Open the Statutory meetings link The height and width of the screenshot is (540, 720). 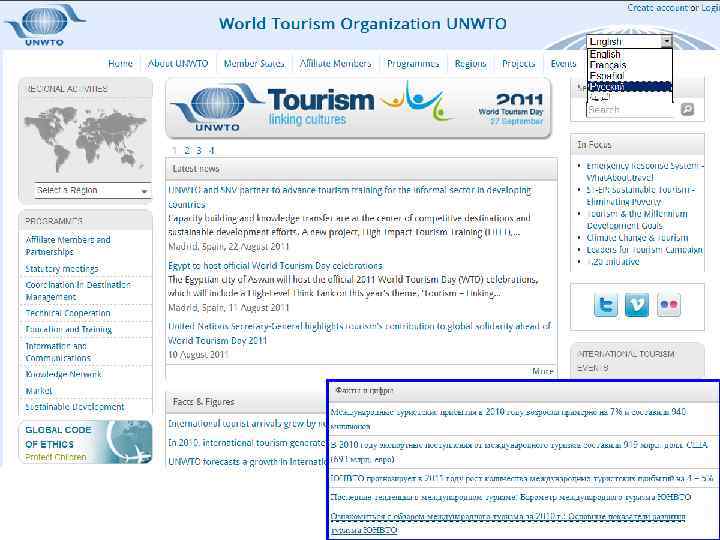62,269
